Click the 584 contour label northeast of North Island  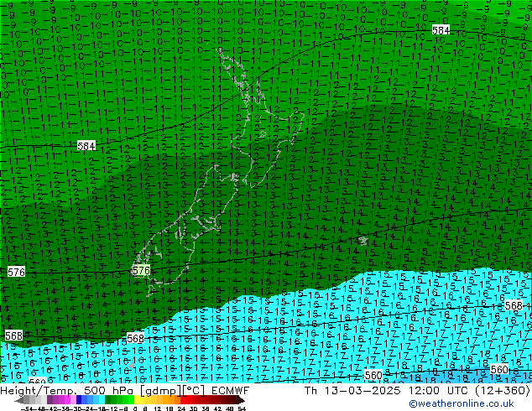pyautogui.click(x=441, y=30)
